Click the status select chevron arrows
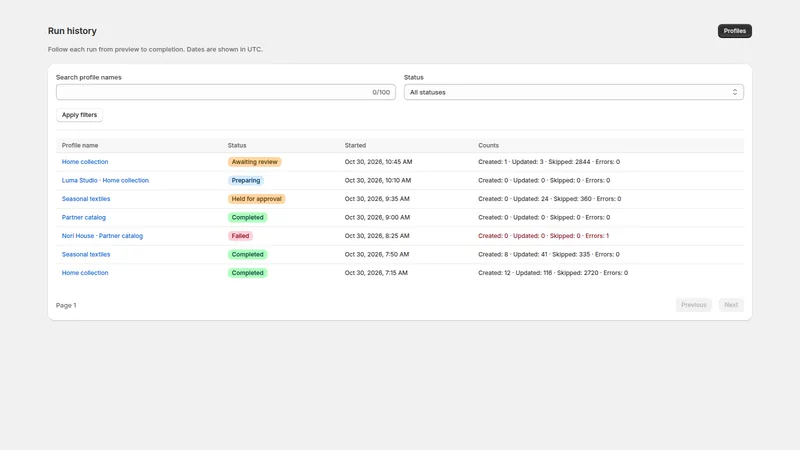 pyautogui.click(x=735, y=92)
